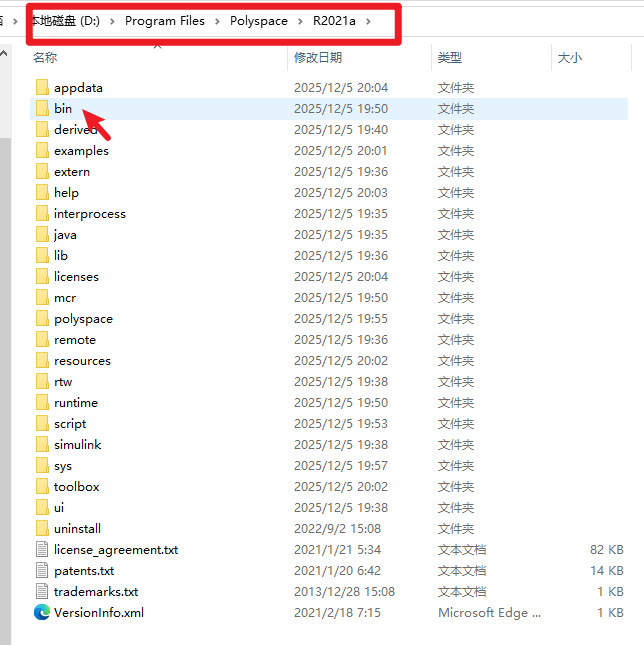Screen dimensions: 644x645
Task: Click the help folder icon
Action: 42,193
